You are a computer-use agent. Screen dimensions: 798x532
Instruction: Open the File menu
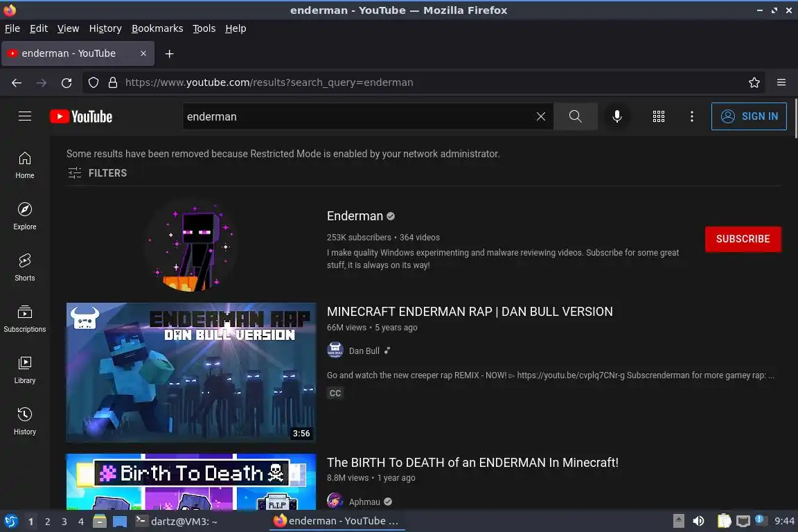(12, 28)
